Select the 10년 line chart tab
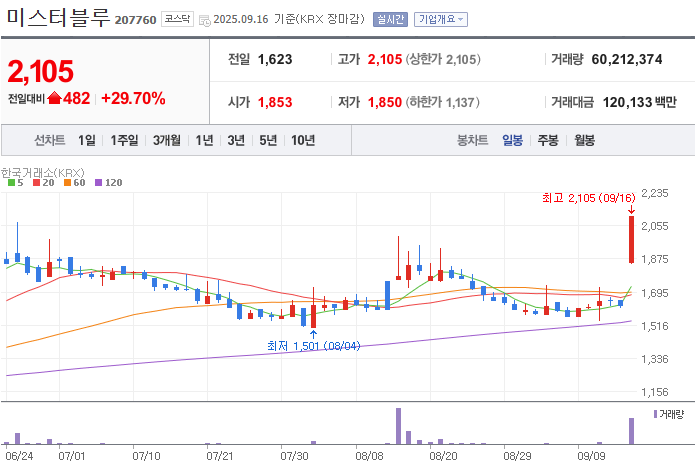Screen dimensions: 695x476 click(x=303, y=140)
